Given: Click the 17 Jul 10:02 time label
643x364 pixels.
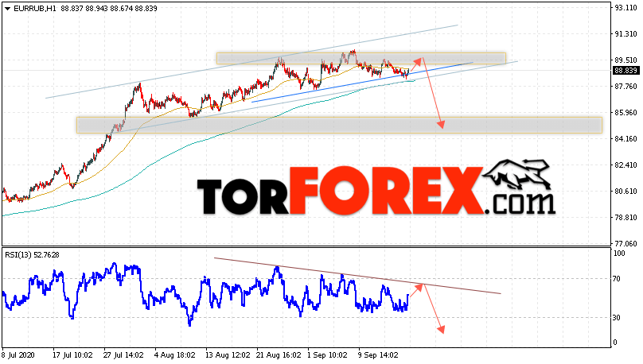Looking at the screenshot, I should click(x=72, y=355).
